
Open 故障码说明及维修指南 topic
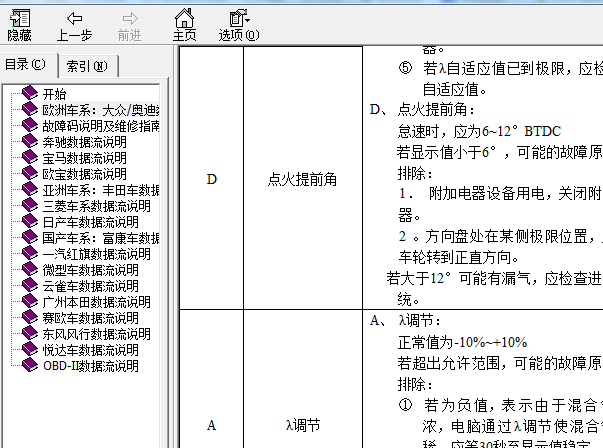click(100, 126)
